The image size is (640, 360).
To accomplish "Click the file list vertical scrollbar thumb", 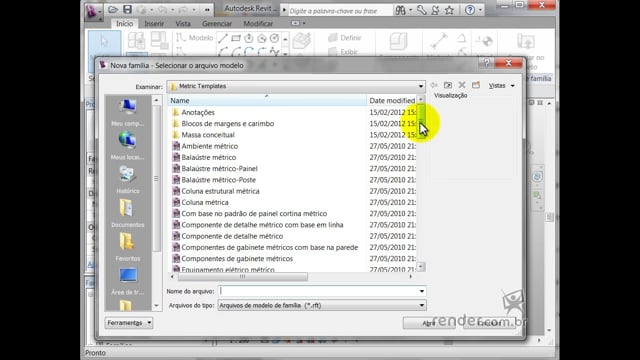I will 420,121.
